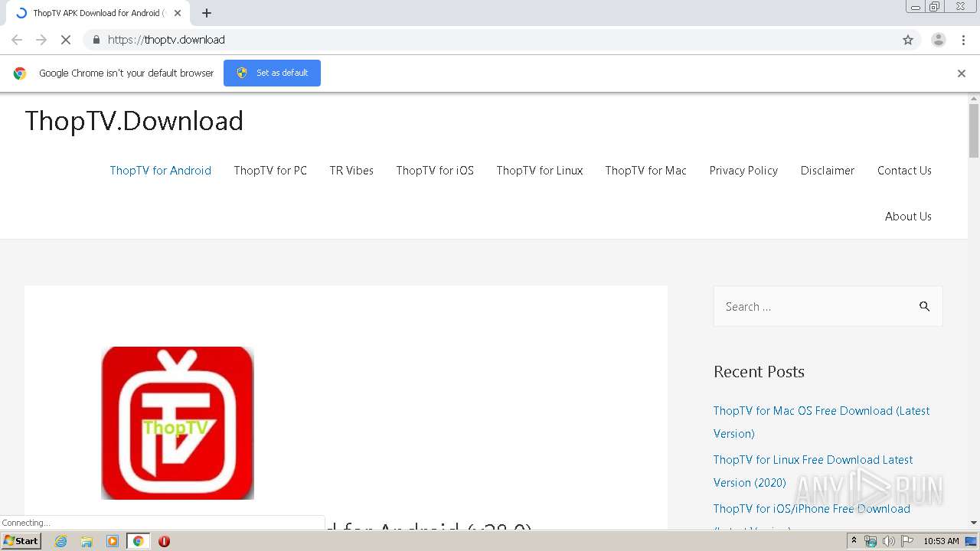Open Action Center flag icon

(907, 541)
